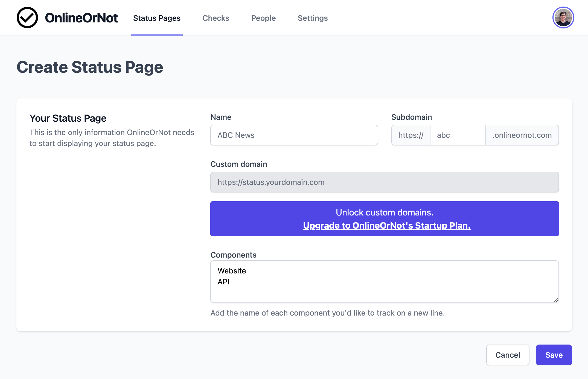This screenshot has height=379, width=588.
Task: Click the checkmark brand icon
Action: coord(27,18)
